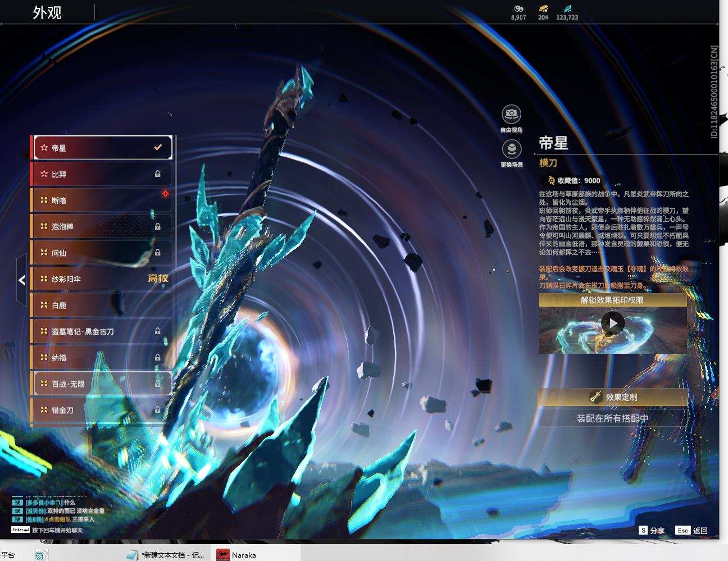Viewport: 728px width, 561px height.
Task: Click the Esc 返回 back button
Action: 692,531
